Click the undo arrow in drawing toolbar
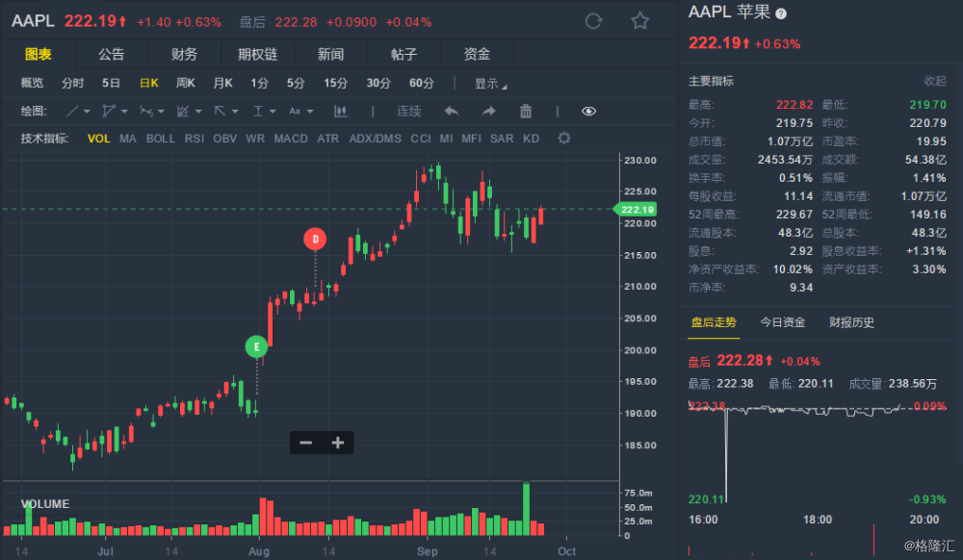The height and width of the screenshot is (560, 963). 452,112
